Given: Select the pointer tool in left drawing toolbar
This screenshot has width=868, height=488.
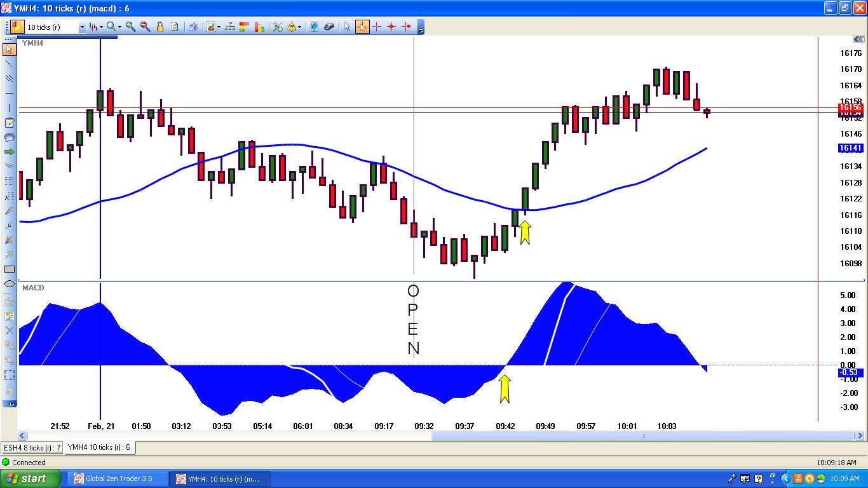Looking at the screenshot, I should click(x=9, y=49).
